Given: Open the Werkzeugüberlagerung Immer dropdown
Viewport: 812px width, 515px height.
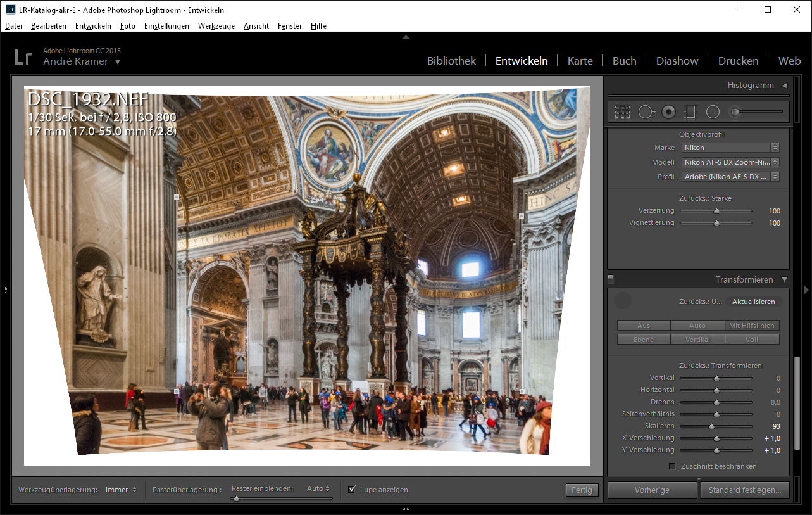Looking at the screenshot, I should click(121, 490).
